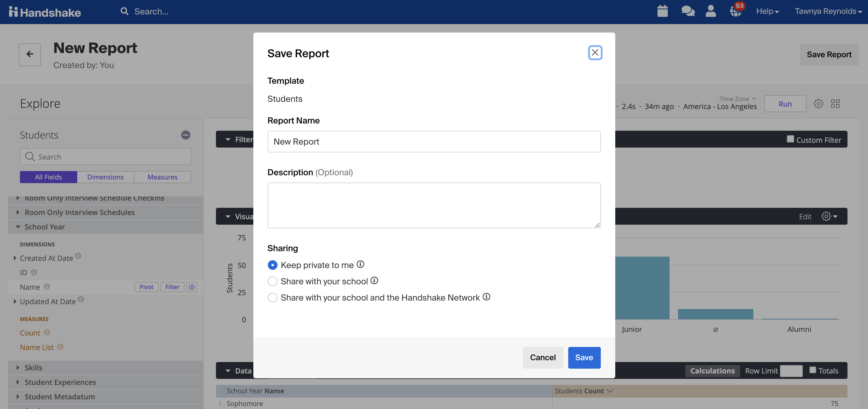
Task: Click the Report Name input field
Action: [434, 141]
